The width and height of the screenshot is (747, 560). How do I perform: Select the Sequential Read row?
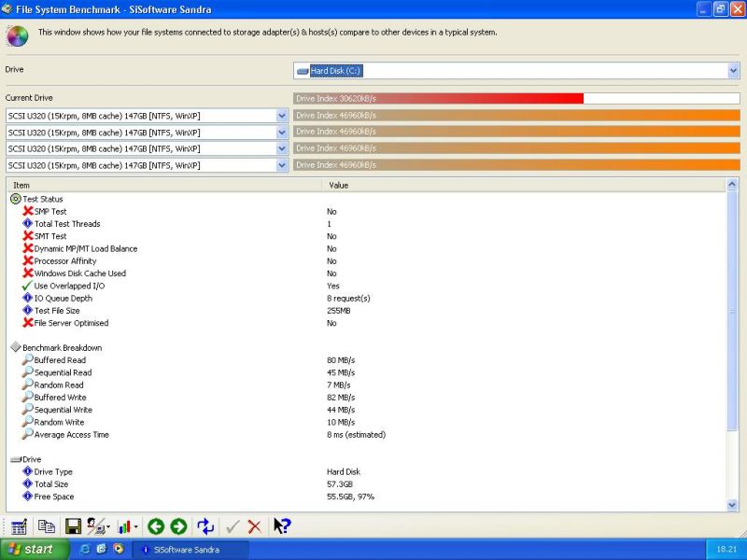pos(367,372)
